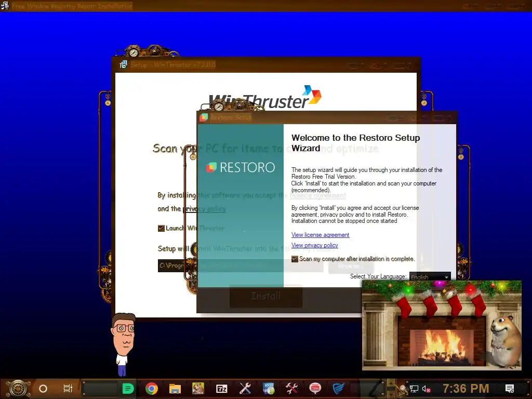
Task: Launch Google Chrome from taskbar
Action: tap(152, 389)
